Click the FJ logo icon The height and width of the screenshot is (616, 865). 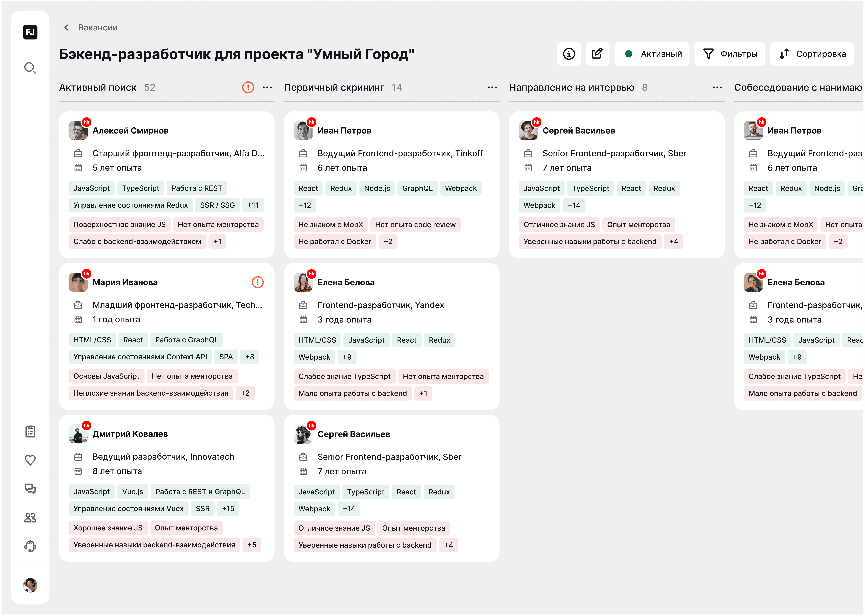point(30,32)
